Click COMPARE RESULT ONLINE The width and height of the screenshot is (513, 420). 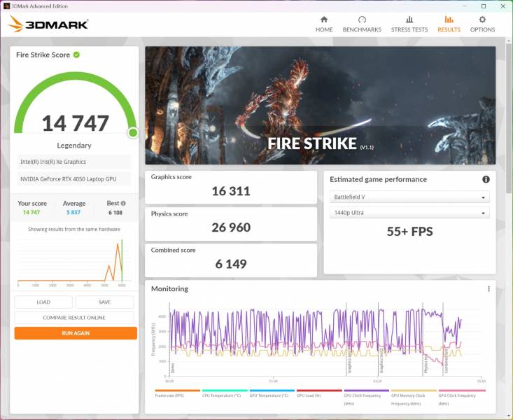(74, 318)
